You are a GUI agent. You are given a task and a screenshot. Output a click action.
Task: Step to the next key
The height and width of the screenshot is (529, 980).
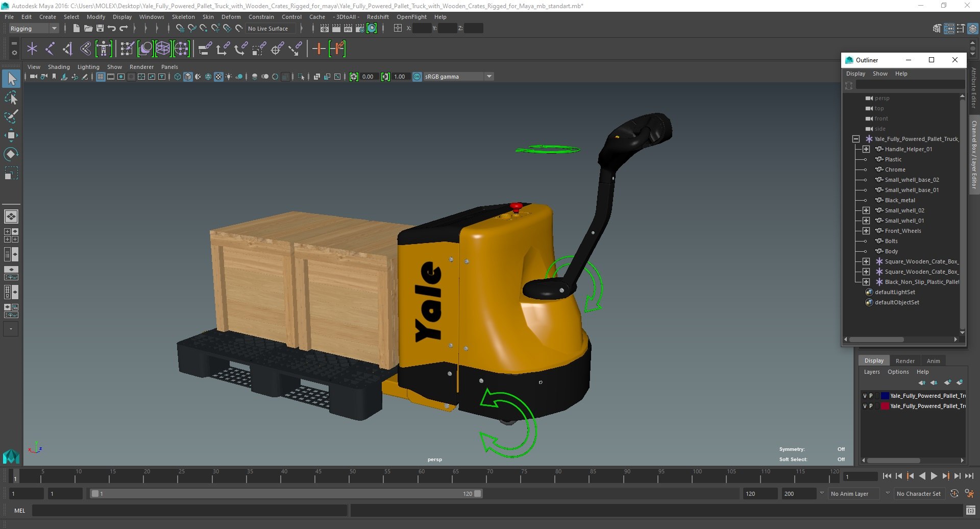[x=945, y=476]
